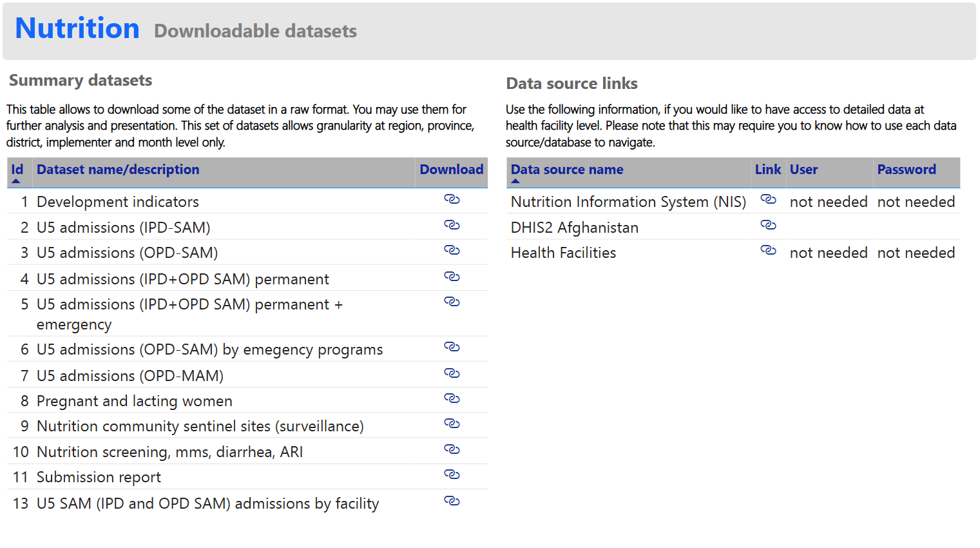Click the Nutrition page title
Screen dimensions: 980x548
(x=77, y=28)
